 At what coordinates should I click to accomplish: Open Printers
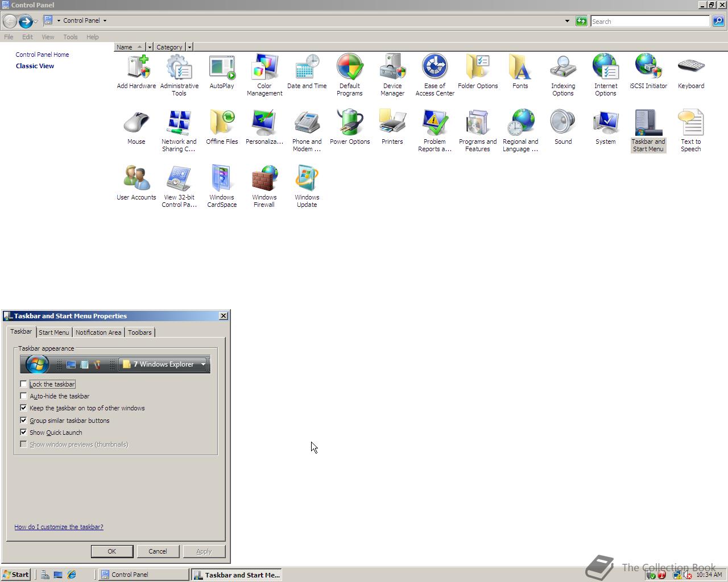coord(392,128)
